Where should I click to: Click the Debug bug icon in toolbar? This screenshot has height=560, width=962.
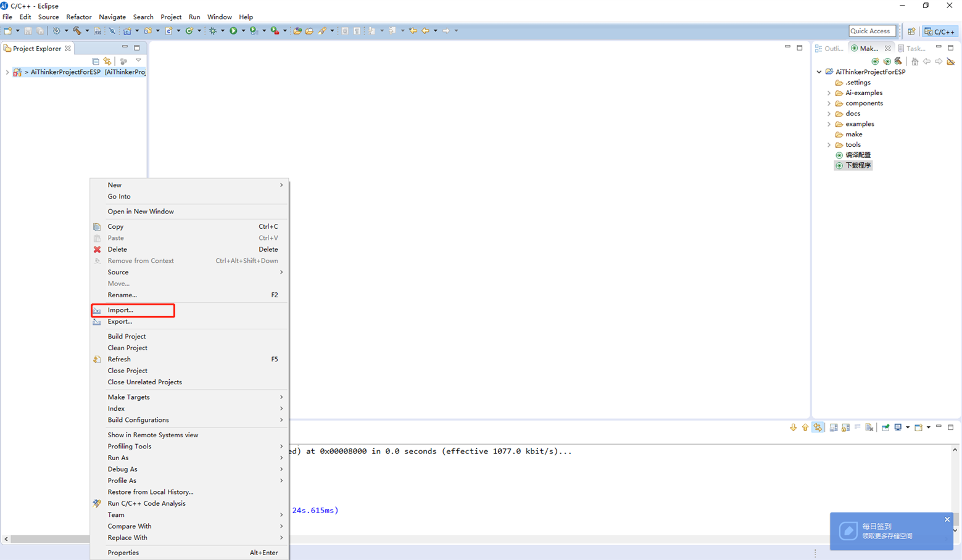pos(212,30)
